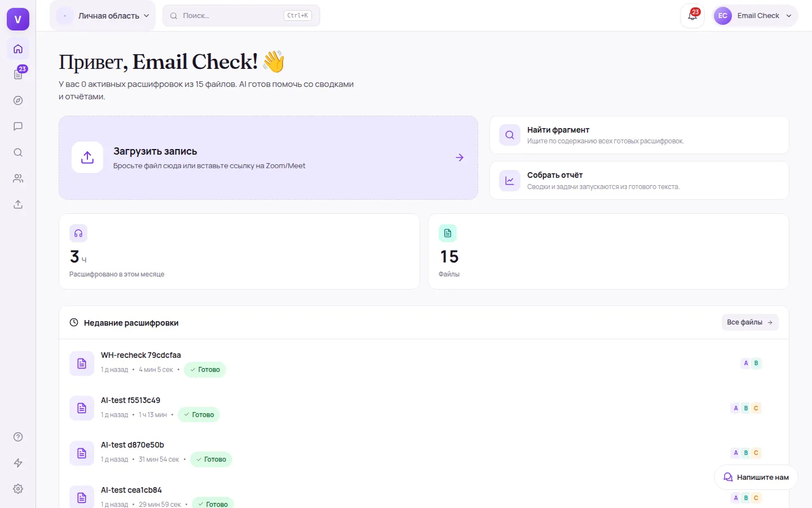Viewport: 812px width, 508px height.
Task: Open the documents icon with the 23 badge
Action: 18,75
